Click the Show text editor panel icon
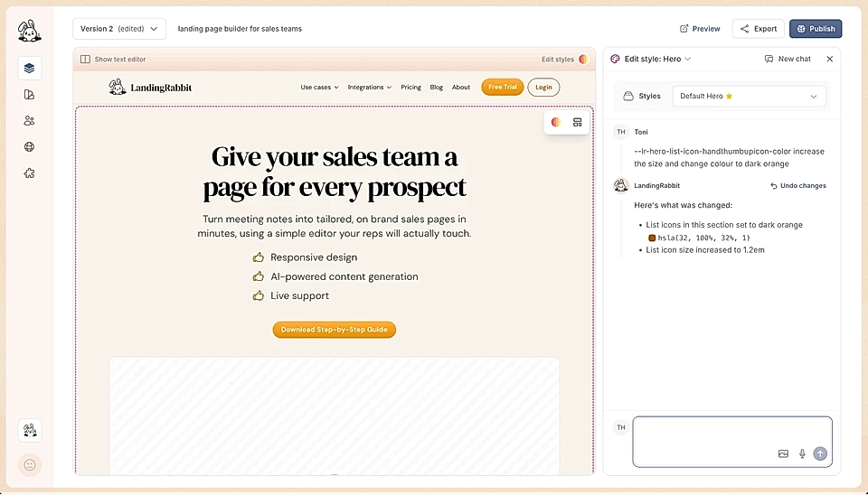The width and height of the screenshot is (868, 495). coord(85,60)
